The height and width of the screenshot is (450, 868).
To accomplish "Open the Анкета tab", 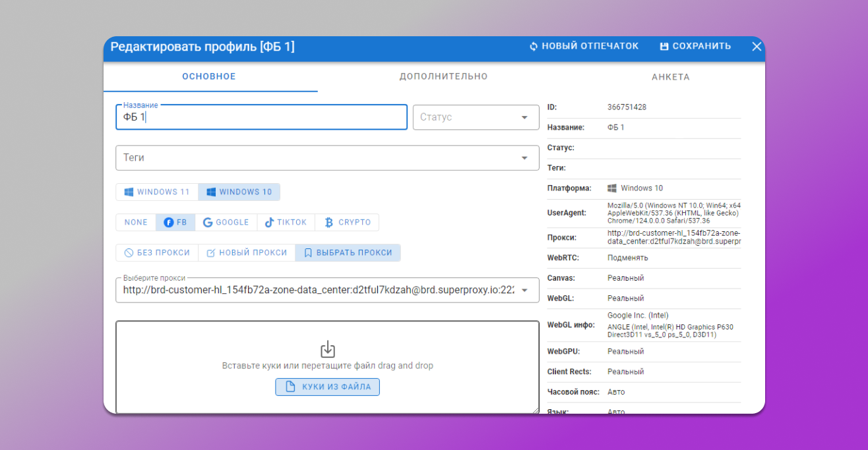I will click(670, 77).
